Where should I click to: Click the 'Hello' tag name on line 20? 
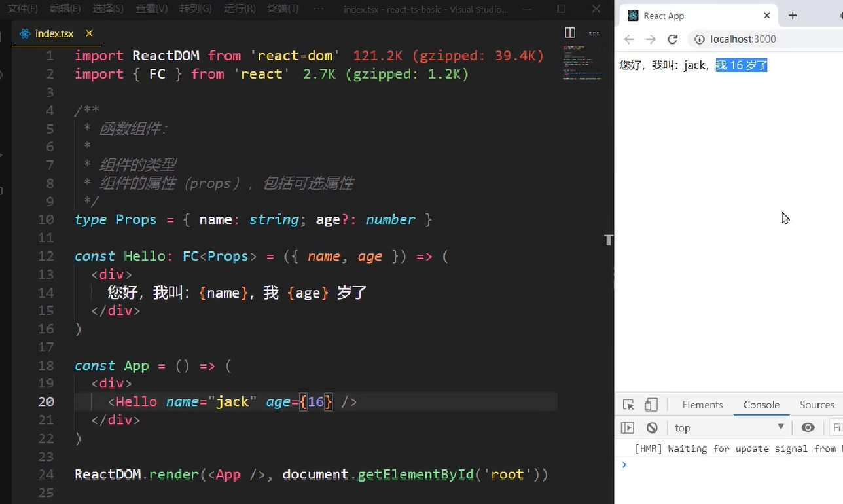tap(137, 401)
